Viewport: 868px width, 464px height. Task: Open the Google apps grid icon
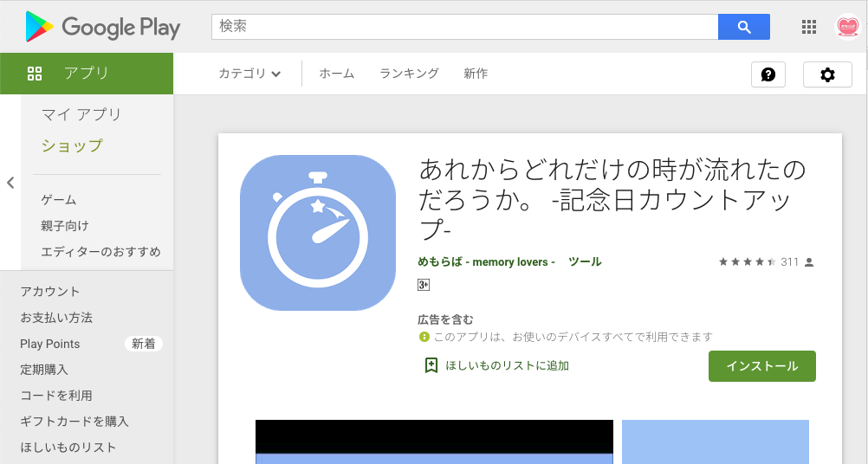pyautogui.click(x=809, y=27)
